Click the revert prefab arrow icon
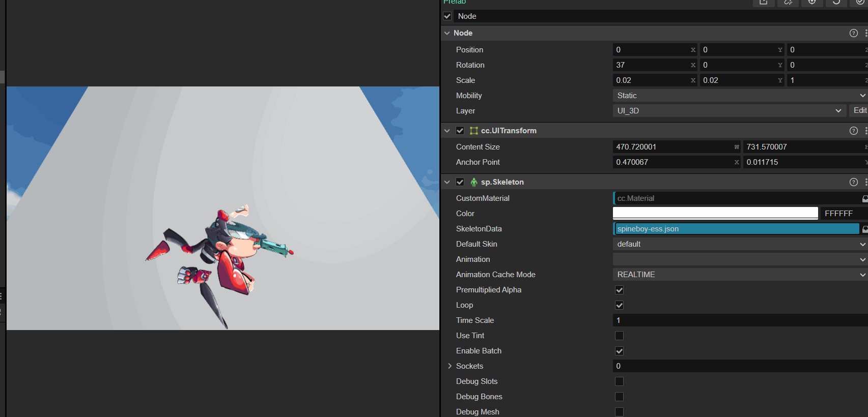Viewport: 868px width, 417px height. (836, 3)
